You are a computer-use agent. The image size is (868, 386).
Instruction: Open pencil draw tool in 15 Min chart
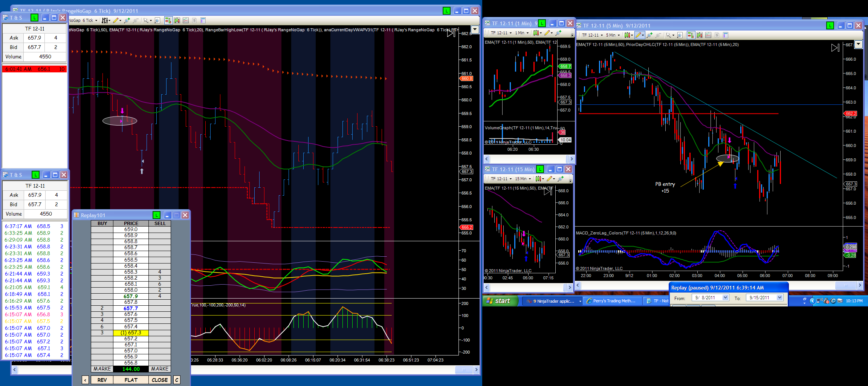pos(551,179)
